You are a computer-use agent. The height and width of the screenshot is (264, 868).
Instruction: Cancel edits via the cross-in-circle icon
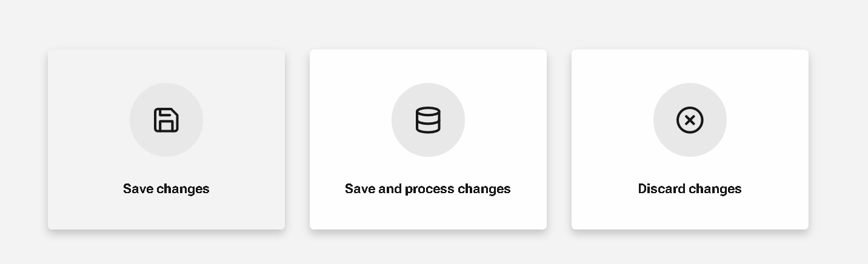[x=690, y=120]
